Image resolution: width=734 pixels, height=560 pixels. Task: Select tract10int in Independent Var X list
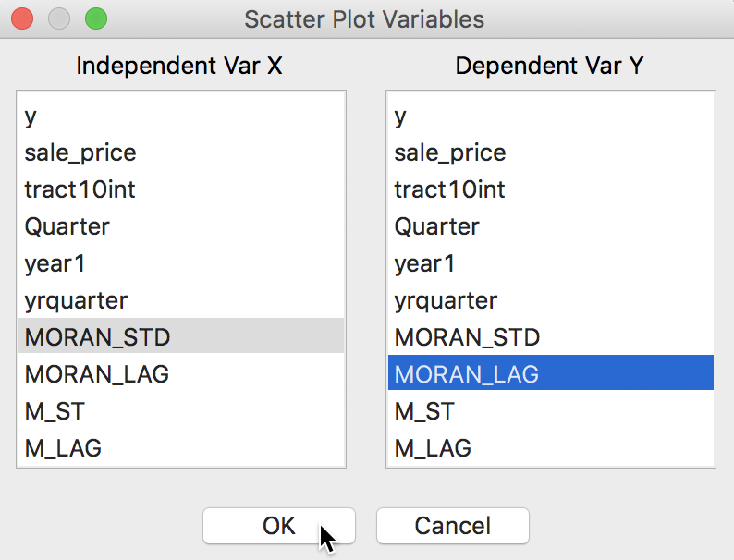tap(181, 190)
